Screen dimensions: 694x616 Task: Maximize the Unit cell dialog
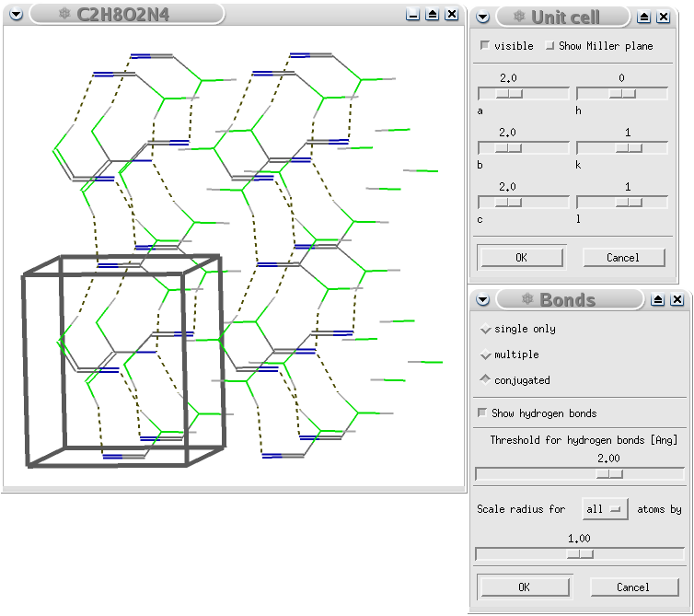click(x=643, y=17)
